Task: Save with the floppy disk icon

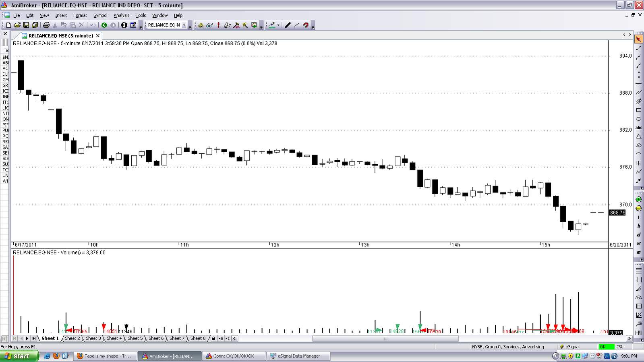Action: [26, 25]
